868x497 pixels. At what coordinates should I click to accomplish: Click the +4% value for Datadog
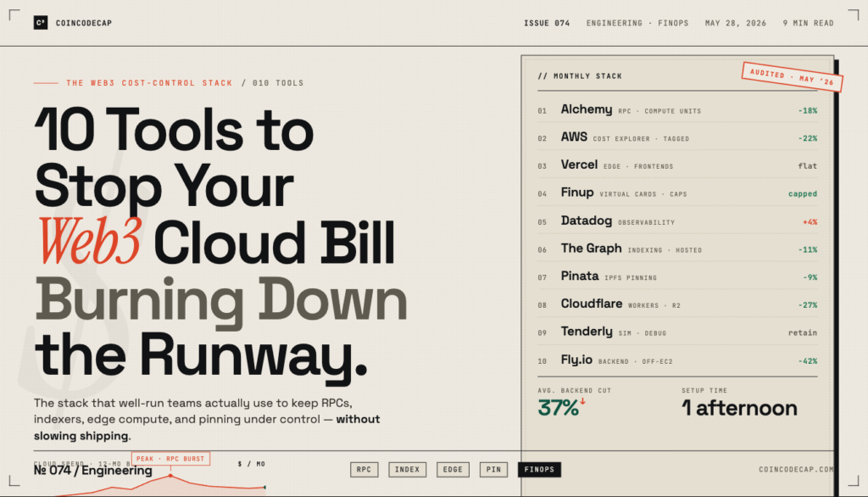point(810,222)
